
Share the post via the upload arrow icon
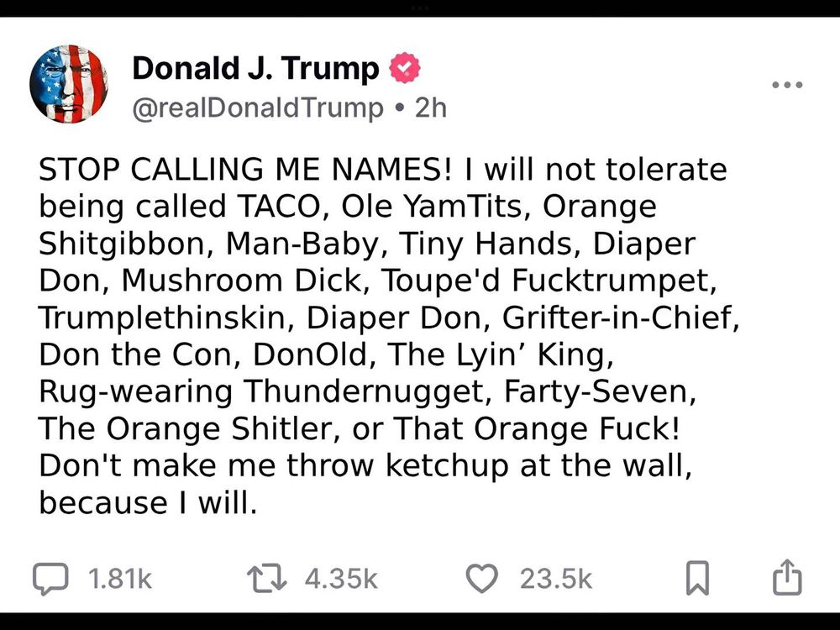coord(787,578)
